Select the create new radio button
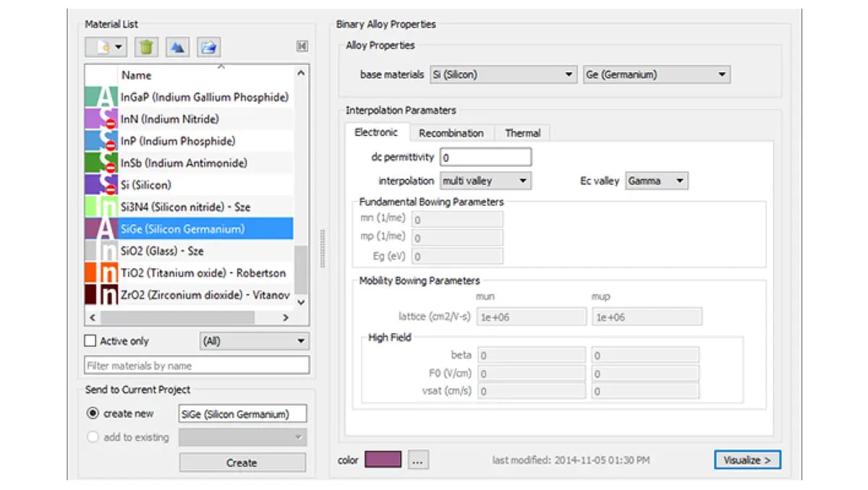868x490 pixels. pyautogui.click(x=93, y=413)
